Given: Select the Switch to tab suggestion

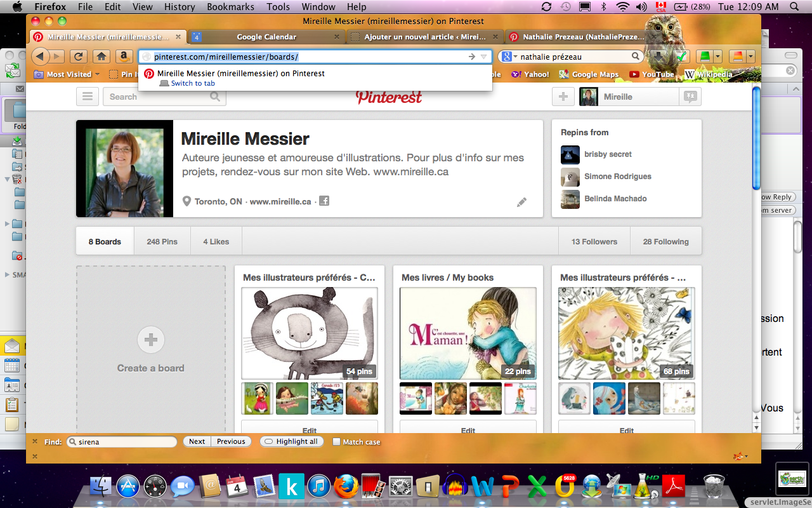Looking at the screenshot, I should 193,83.
